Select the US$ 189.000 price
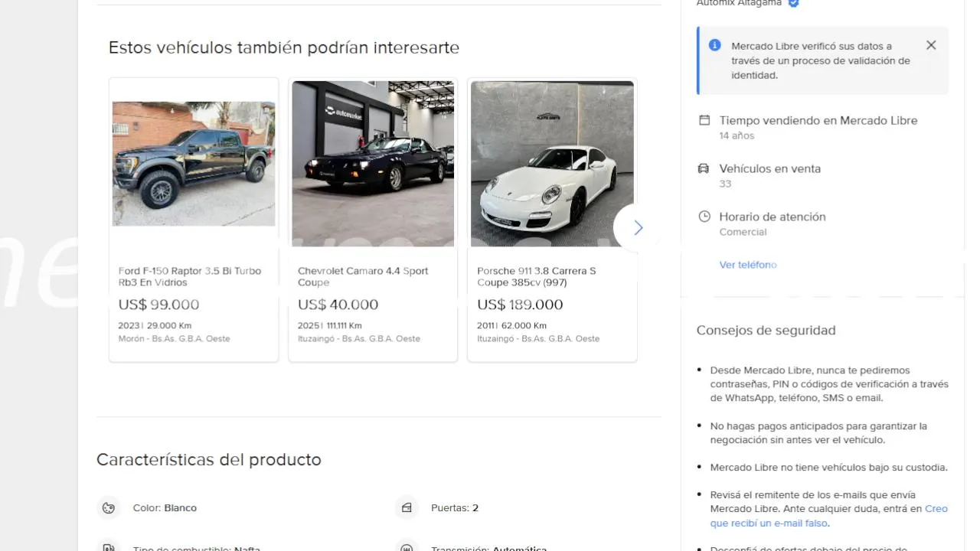This screenshot has height=551, width=980. pos(520,305)
